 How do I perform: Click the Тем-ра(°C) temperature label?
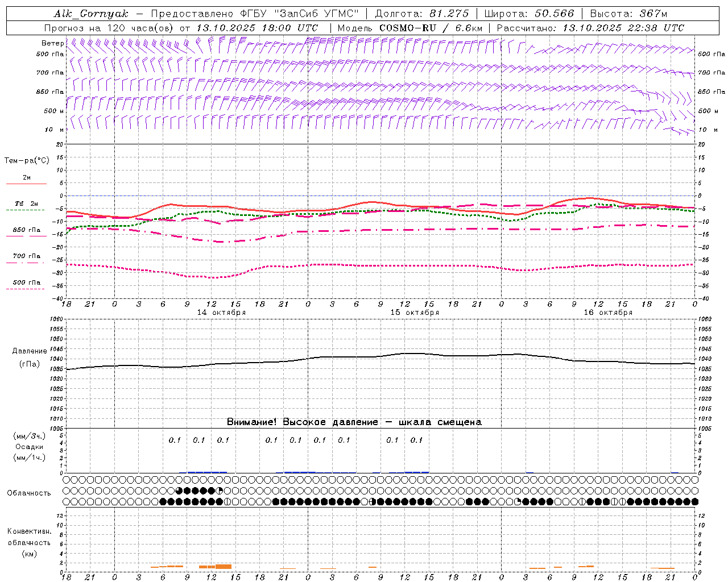[x=27, y=161]
